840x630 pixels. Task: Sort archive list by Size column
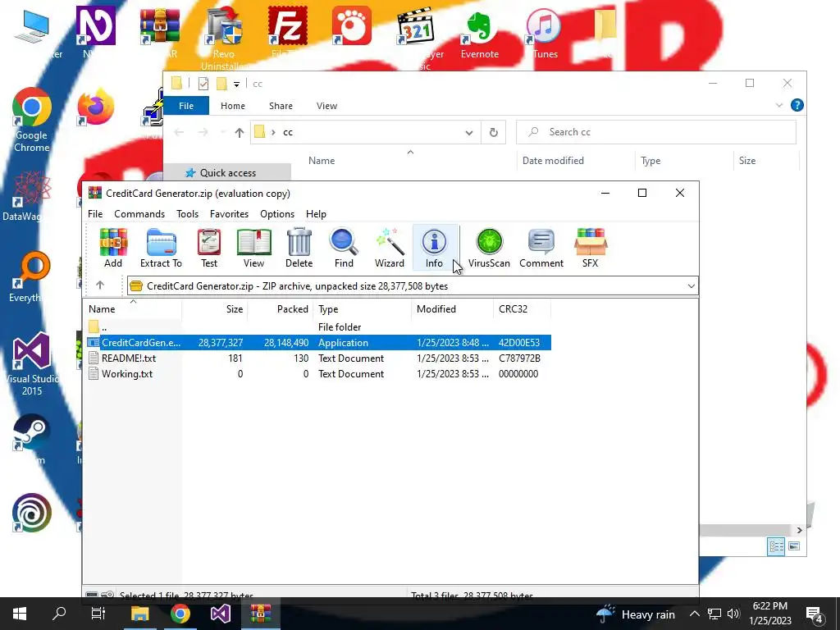pos(215,309)
